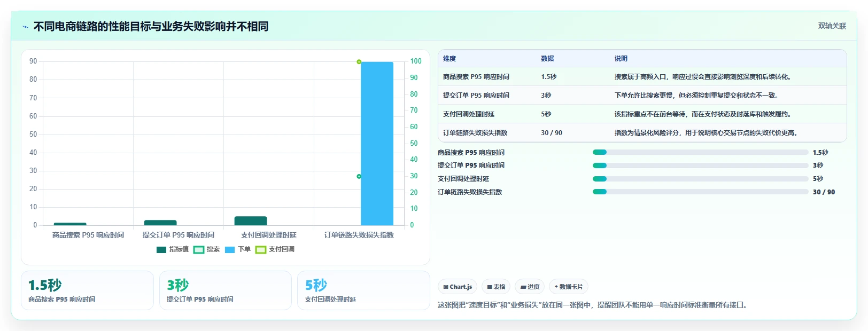Click the description starting 搜索属于高频入口
The image size is (868, 331).
(x=703, y=77)
